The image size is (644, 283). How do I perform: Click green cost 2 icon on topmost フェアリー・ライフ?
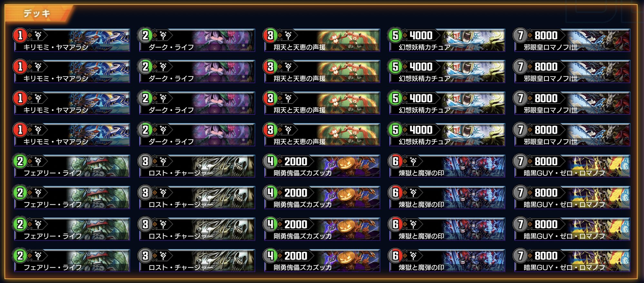tap(20, 161)
